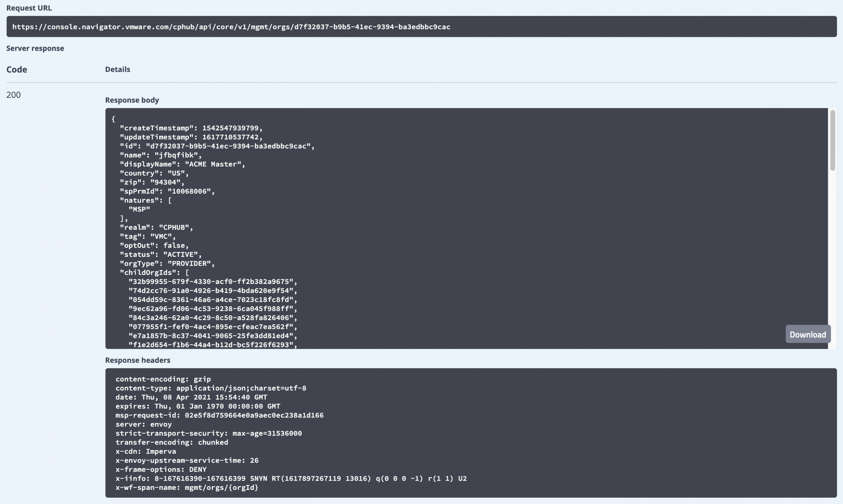Image resolution: width=843 pixels, height=504 pixels.
Task: Click the "natures" array opening line
Action: coord(146,200)
